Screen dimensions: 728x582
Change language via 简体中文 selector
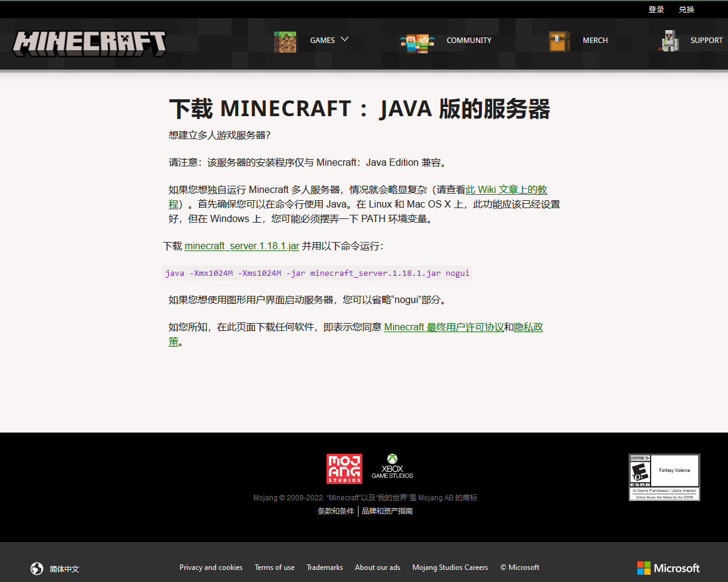click(x=65, y=569)
